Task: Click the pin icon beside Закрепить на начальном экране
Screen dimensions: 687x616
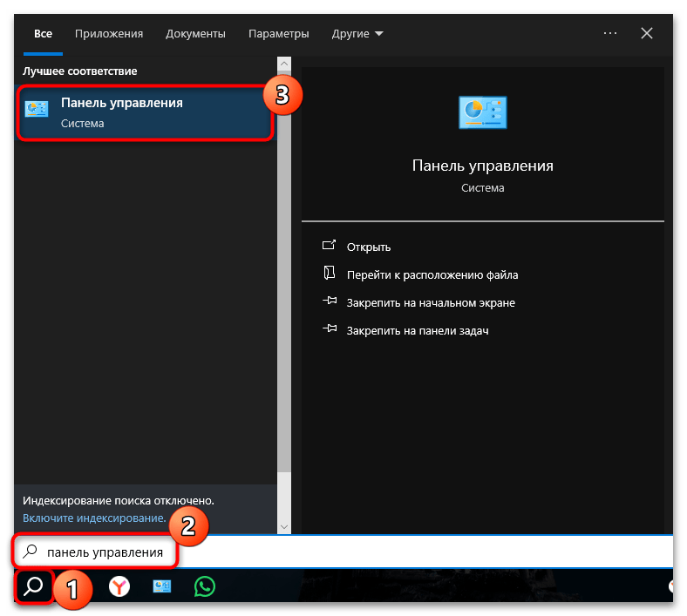Action: click(329, 302)
